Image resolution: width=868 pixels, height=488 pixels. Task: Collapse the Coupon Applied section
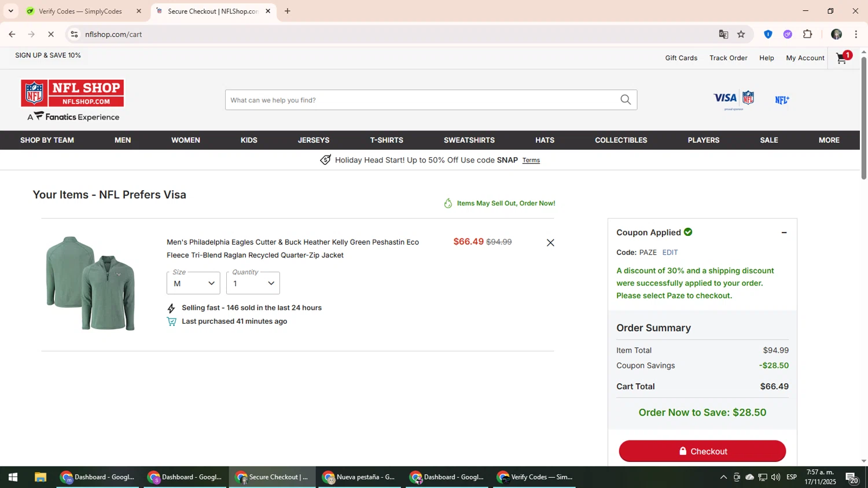point(784,232)
